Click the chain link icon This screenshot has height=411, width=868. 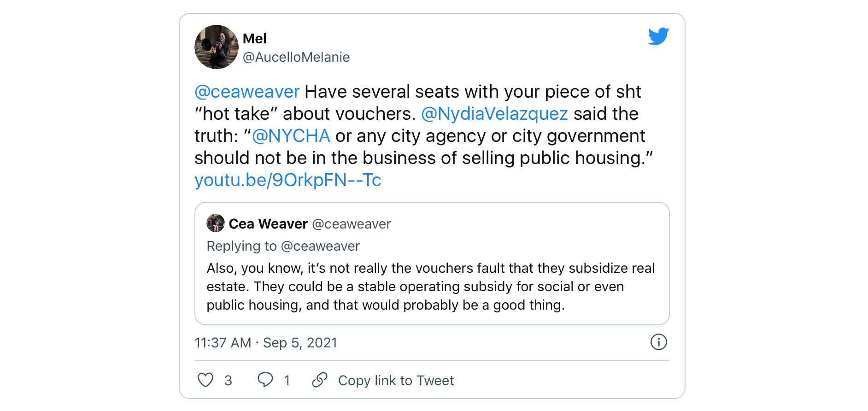coord(319,380)
